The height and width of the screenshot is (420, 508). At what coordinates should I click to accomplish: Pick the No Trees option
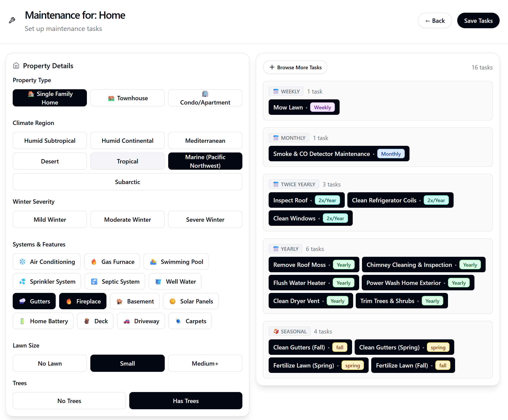click(x=69, y=401)
